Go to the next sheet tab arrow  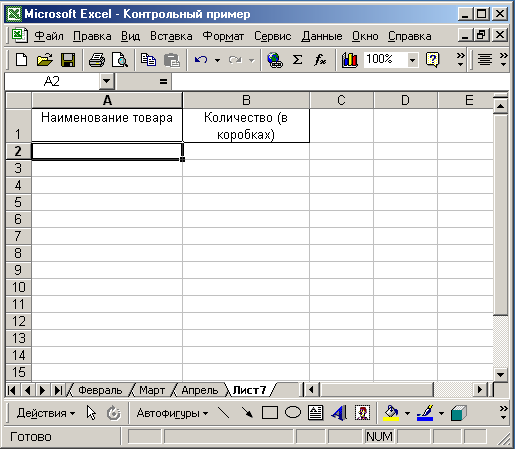pos(42,390)
